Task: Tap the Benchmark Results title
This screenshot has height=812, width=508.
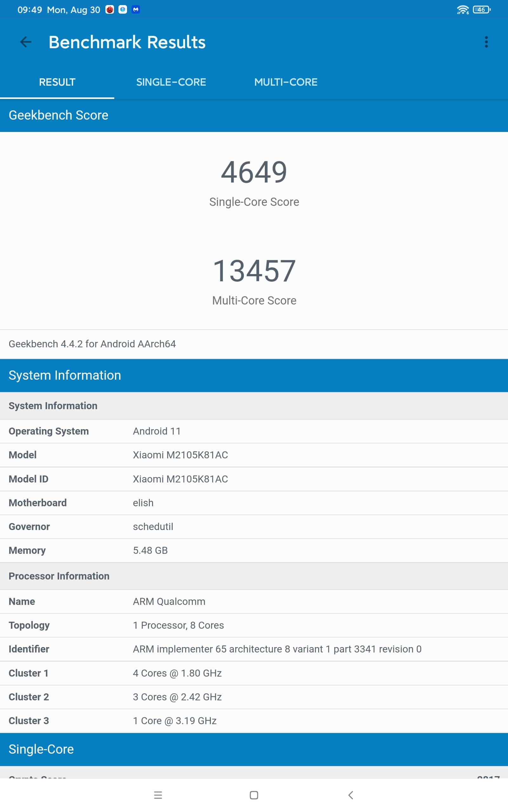Action: (x=127, y=42)
